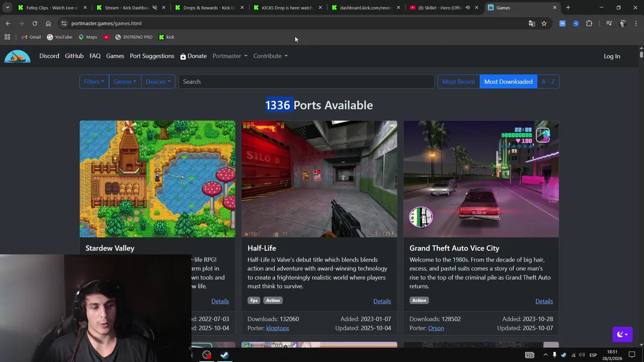Click the red YouTube icon bookmark

tap(106, 37)
